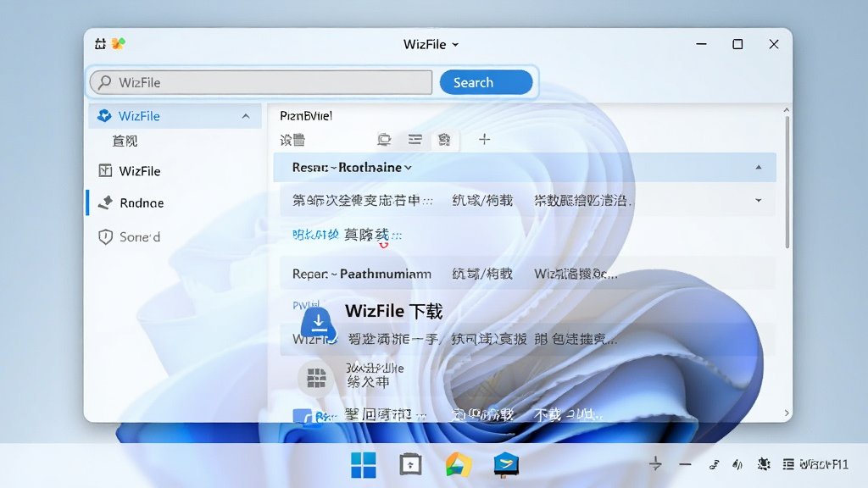Click the blue link text below first row

315,235
